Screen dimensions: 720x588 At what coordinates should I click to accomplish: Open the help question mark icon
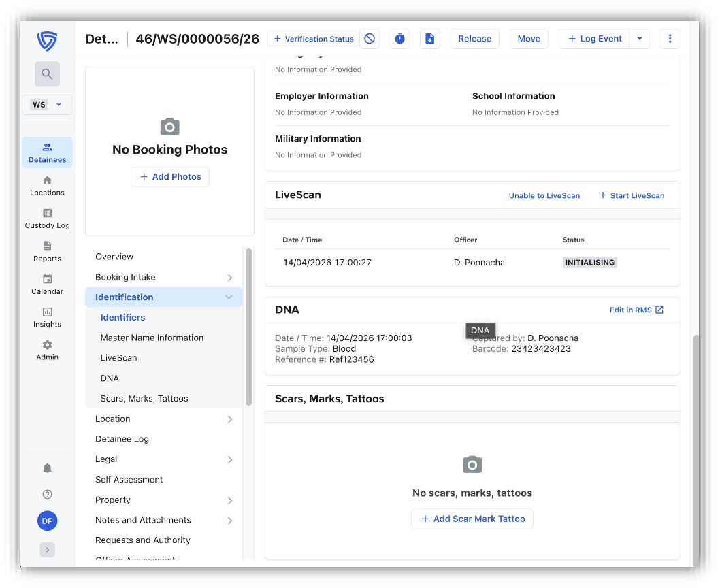point(47,494)
